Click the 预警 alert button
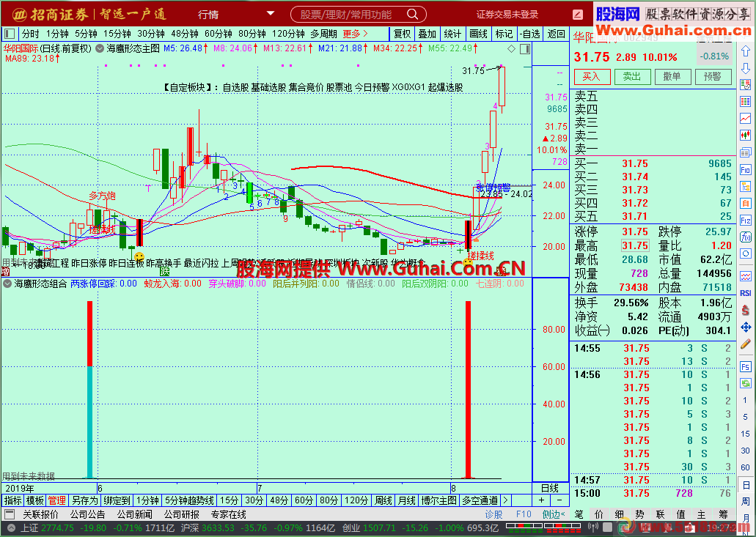The image size is (756, 537). pyautogui.click(x=713, y=77)
